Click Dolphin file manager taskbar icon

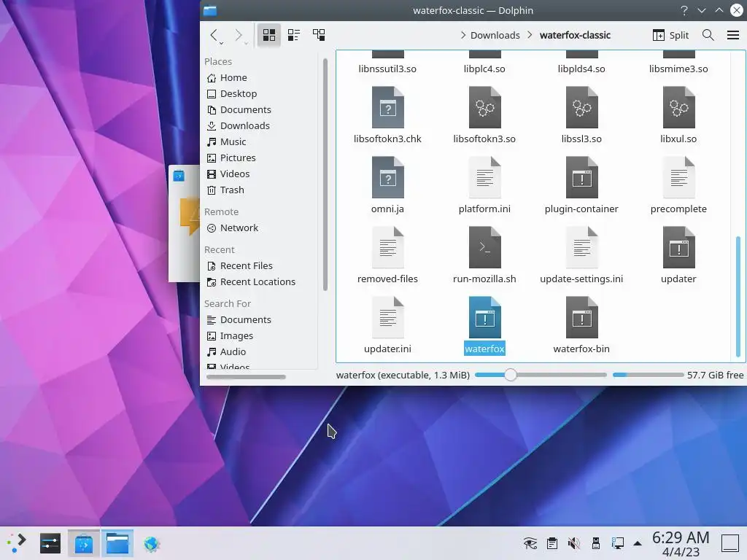117,542
